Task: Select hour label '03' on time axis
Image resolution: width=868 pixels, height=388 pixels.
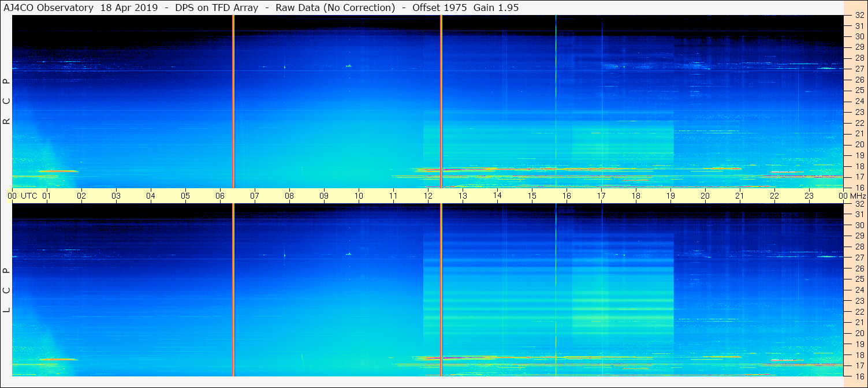Action: point(116,196)
